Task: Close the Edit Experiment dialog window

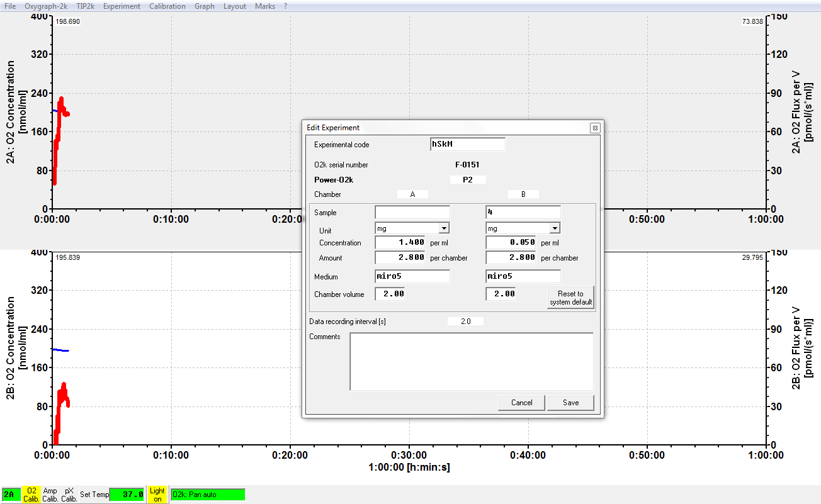Action: pyautogui.click(x=594, y=128)
